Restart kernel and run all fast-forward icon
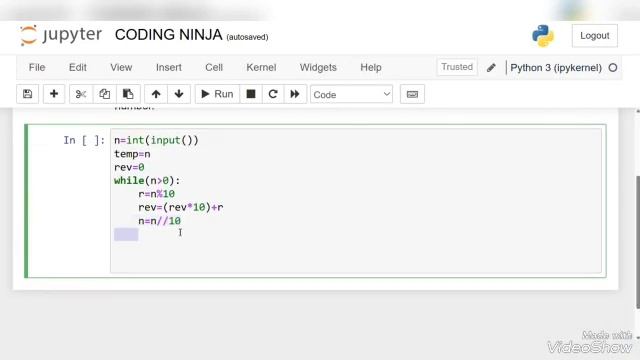 (295, 94)
